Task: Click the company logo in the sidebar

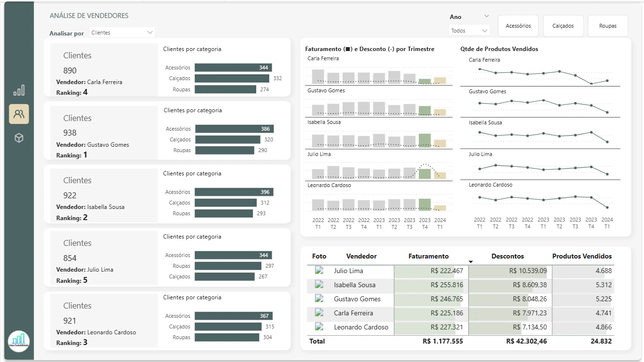Action: point(19,341)
